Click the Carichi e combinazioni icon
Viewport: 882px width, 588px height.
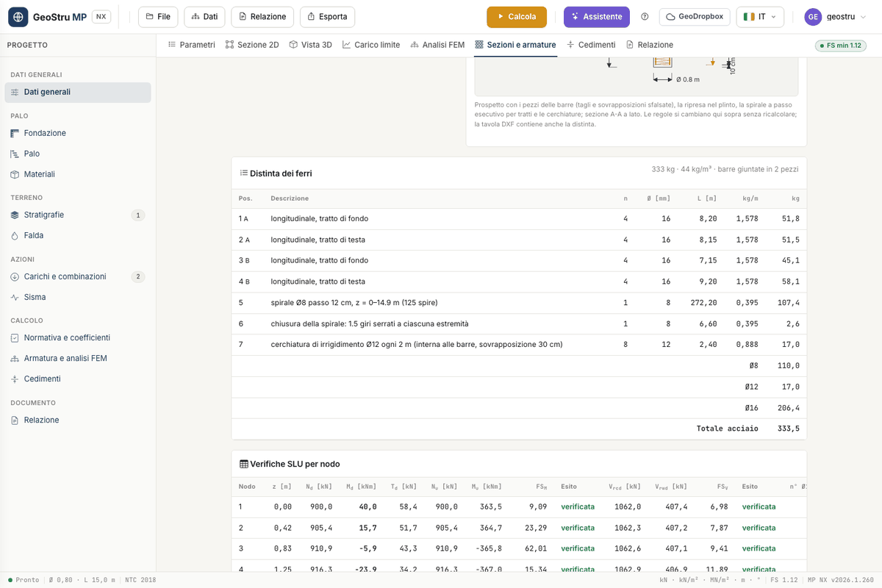[15, 277]
